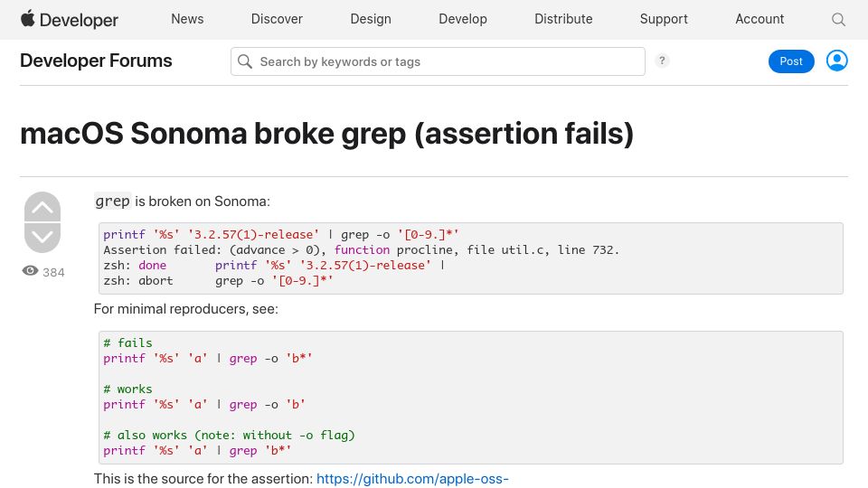
Task: Click the first line of the first code block
Action: (281, 235)
